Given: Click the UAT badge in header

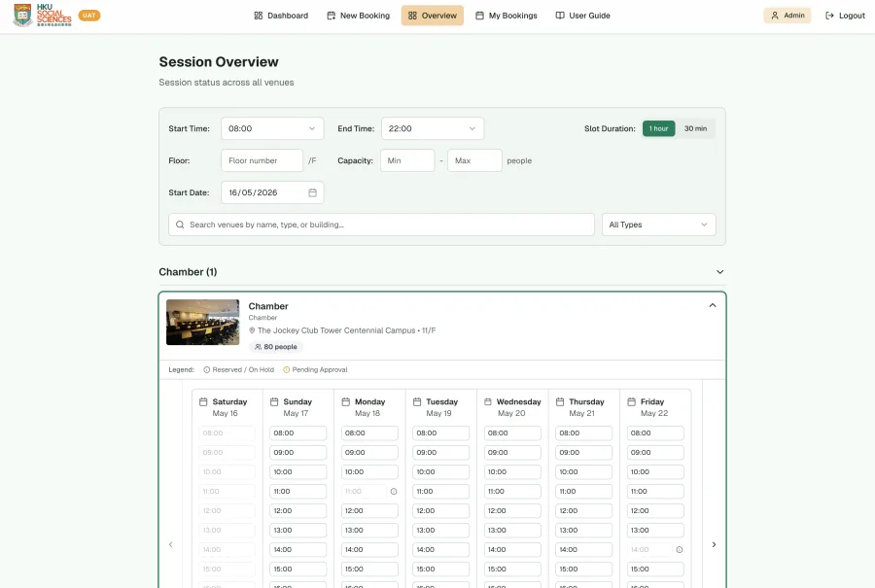Looking at the screenshot, I should coord(89,15).
